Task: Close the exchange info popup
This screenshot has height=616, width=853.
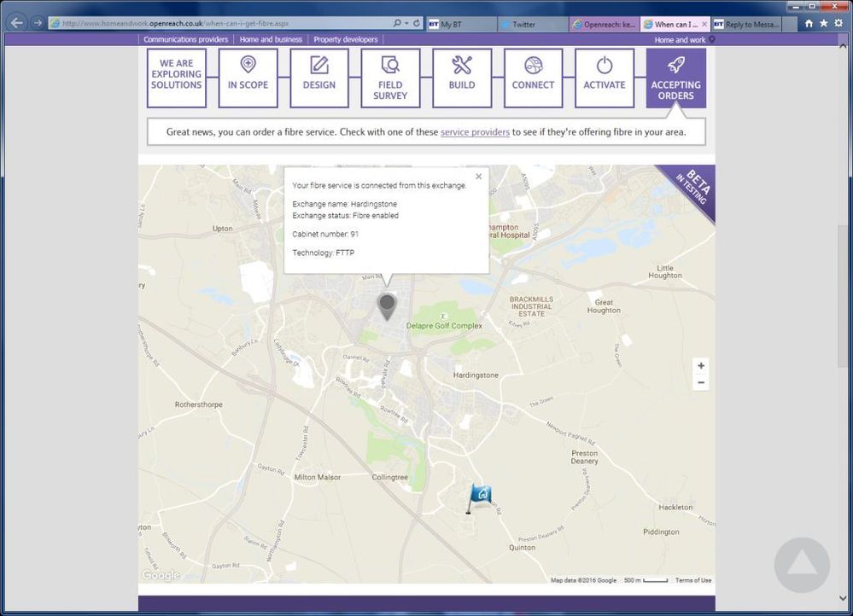Action: point(479,176)
